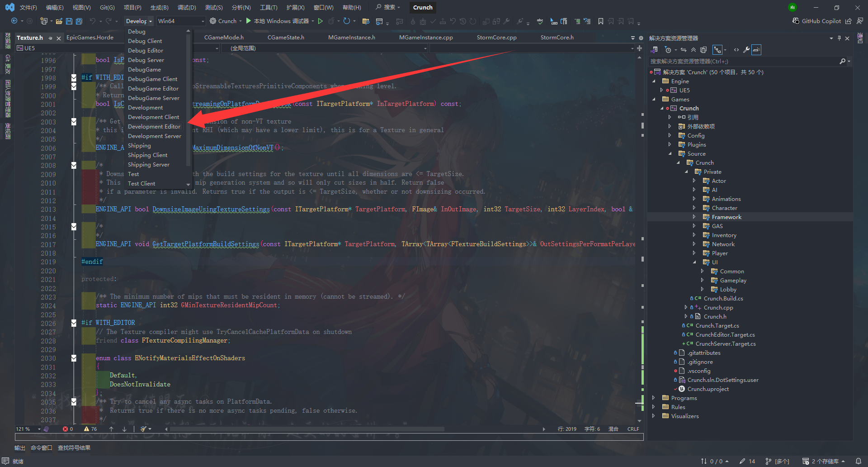
Task: Click Solution Explorer pending changes filter icon
Action: pos(668,50)
